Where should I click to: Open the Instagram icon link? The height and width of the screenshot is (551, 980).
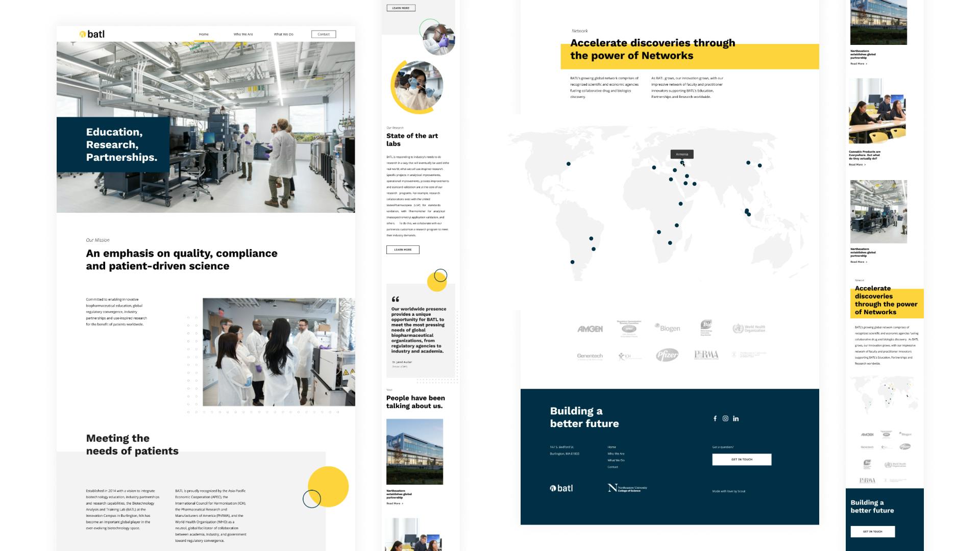725,418
